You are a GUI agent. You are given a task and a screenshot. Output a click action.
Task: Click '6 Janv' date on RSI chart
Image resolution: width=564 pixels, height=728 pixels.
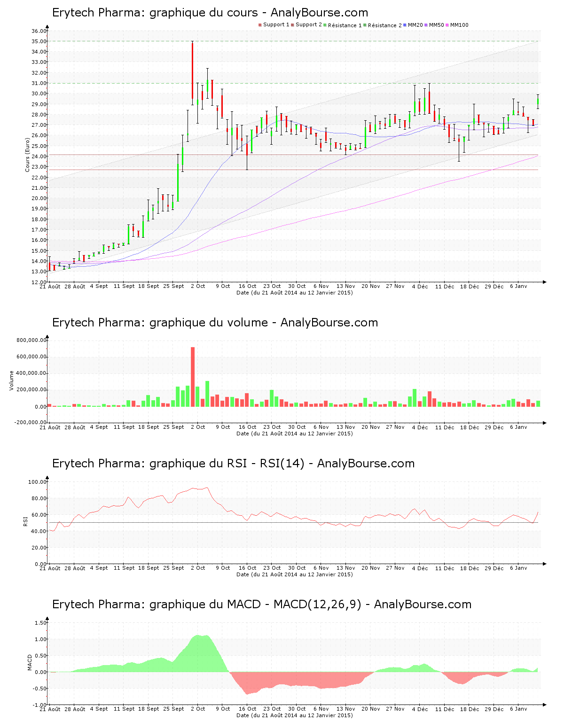tap(518, 568)
